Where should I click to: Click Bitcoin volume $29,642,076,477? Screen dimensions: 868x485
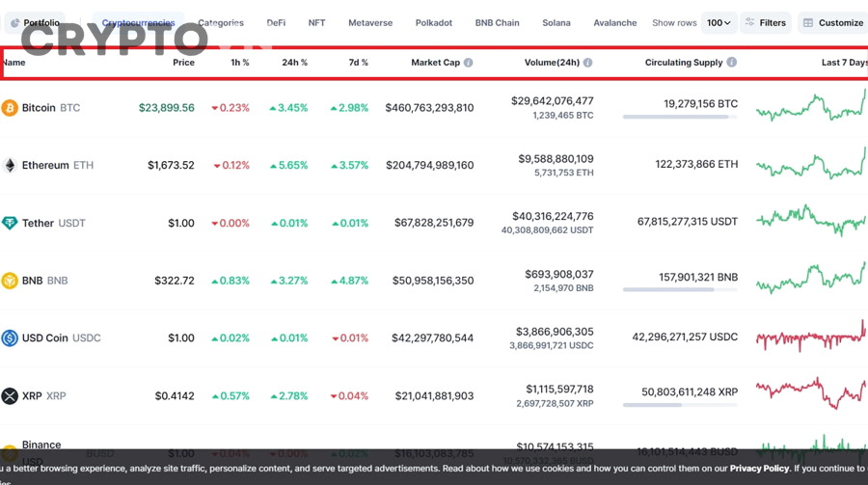click(x=553, y=101)
